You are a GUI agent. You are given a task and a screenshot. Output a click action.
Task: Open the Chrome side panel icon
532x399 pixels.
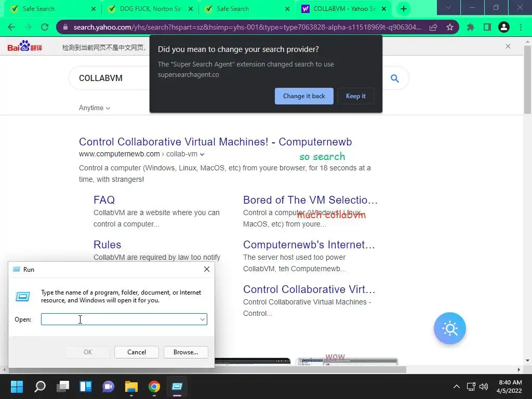[x=487, y=27]
